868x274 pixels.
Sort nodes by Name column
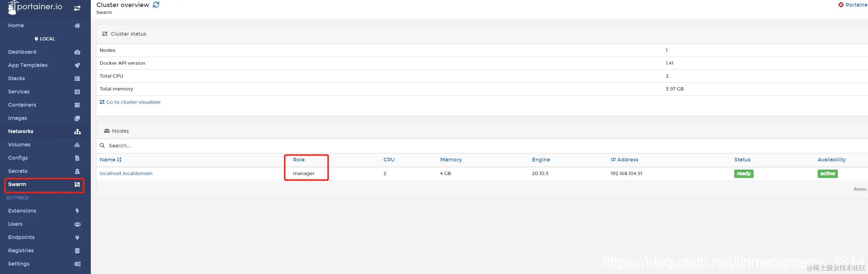(x=107, y=160)
